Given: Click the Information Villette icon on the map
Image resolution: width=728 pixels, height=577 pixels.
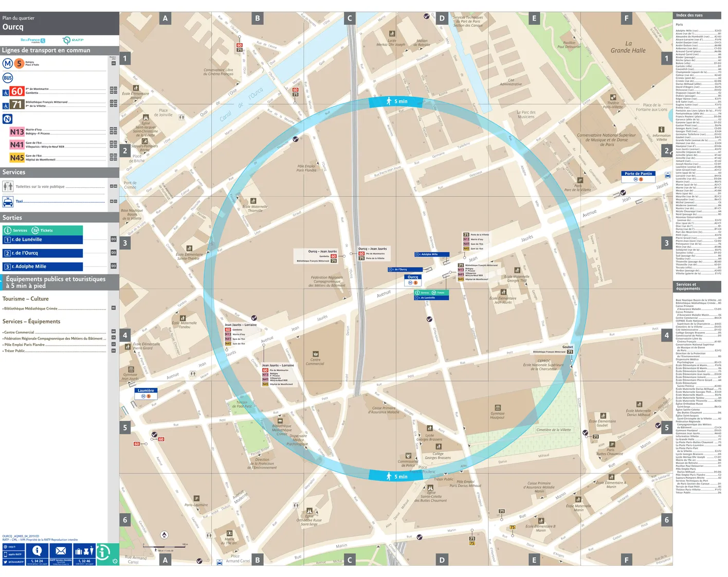Looking at the screenshot, I should pyautogui.click(x=661, y=130).
